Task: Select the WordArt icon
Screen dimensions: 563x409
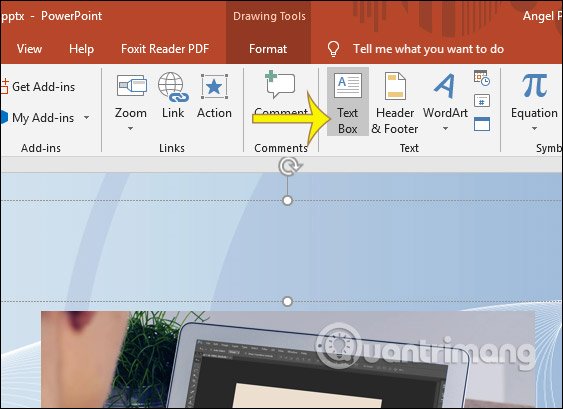Action: pos(444,86)
